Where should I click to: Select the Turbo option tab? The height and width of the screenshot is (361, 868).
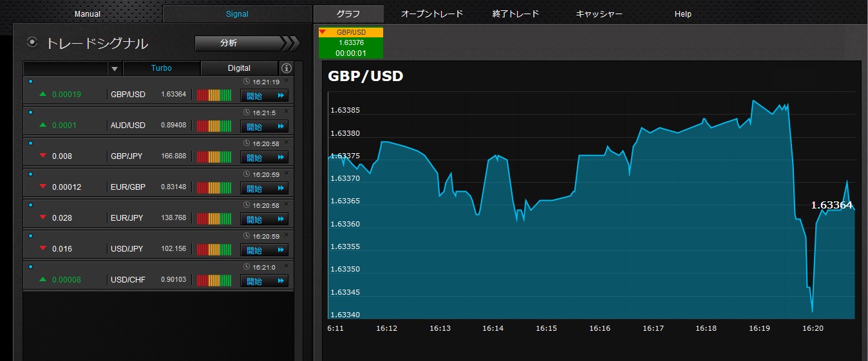click(162, 68)
